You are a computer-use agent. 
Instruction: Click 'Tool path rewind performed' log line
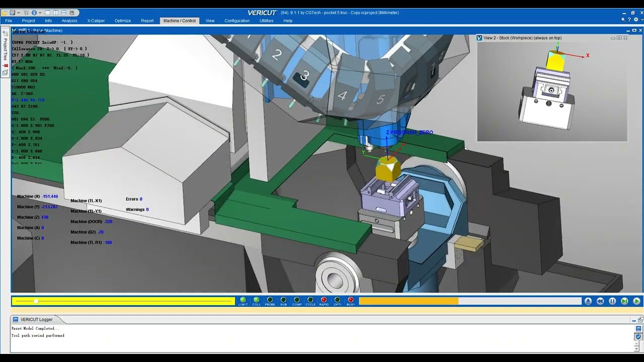(x=38, y=335)
